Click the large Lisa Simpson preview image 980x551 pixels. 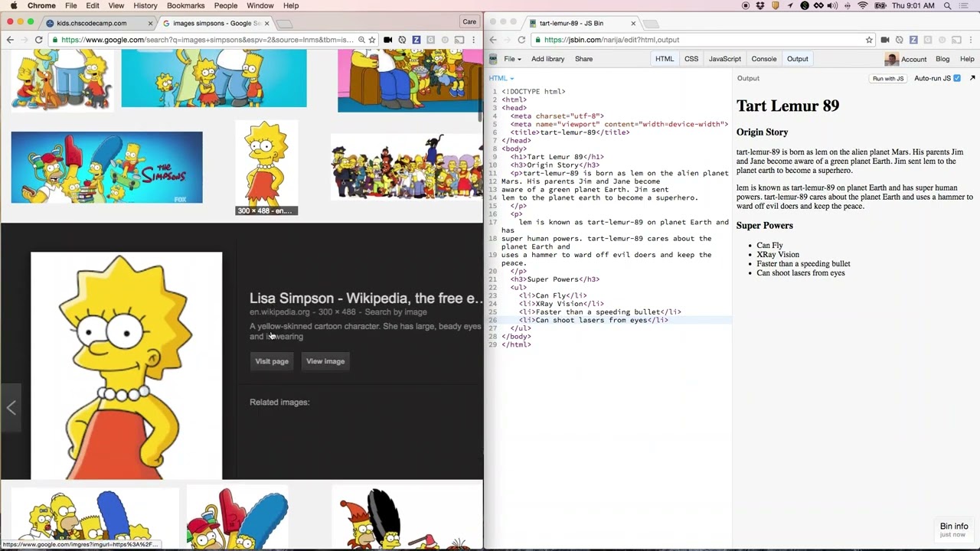pyautogui.click(x=126, y=366)
